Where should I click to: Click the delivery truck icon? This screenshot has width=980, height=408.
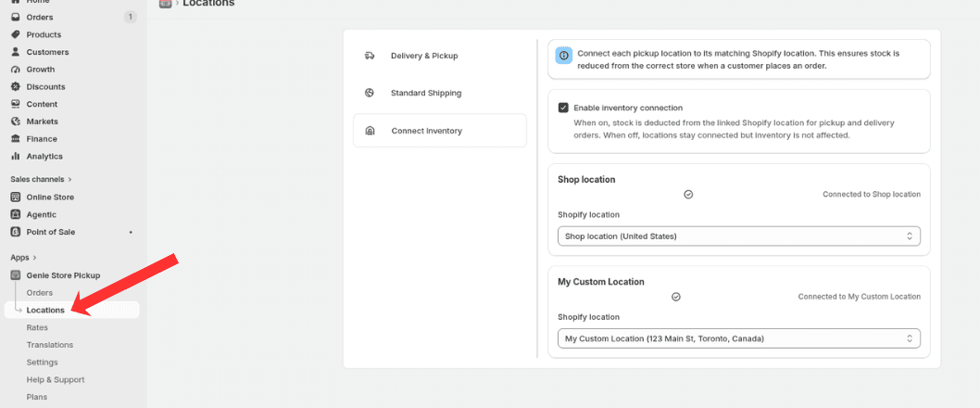coord(370,56)
